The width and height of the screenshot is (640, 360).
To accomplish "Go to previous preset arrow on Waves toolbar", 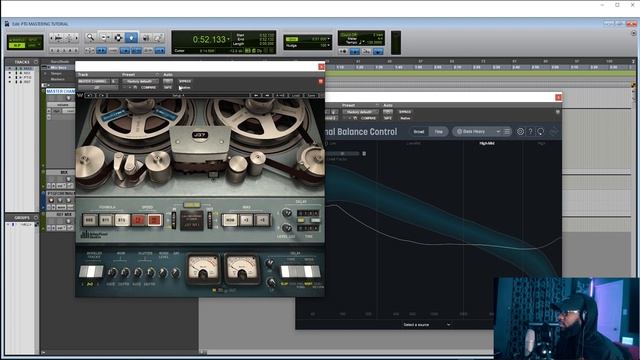I will pyautogui.click(x=256, y=95).
